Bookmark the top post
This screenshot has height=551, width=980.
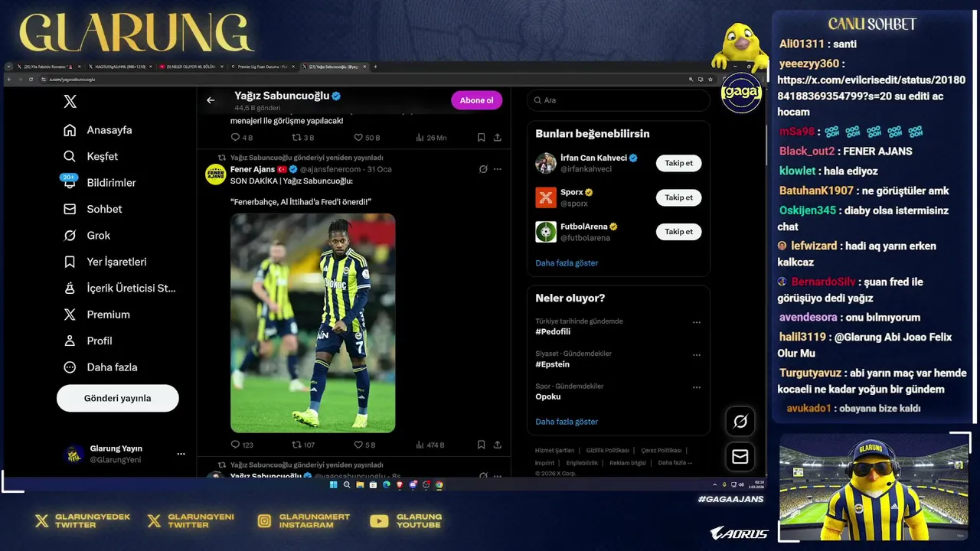[481, 138]
